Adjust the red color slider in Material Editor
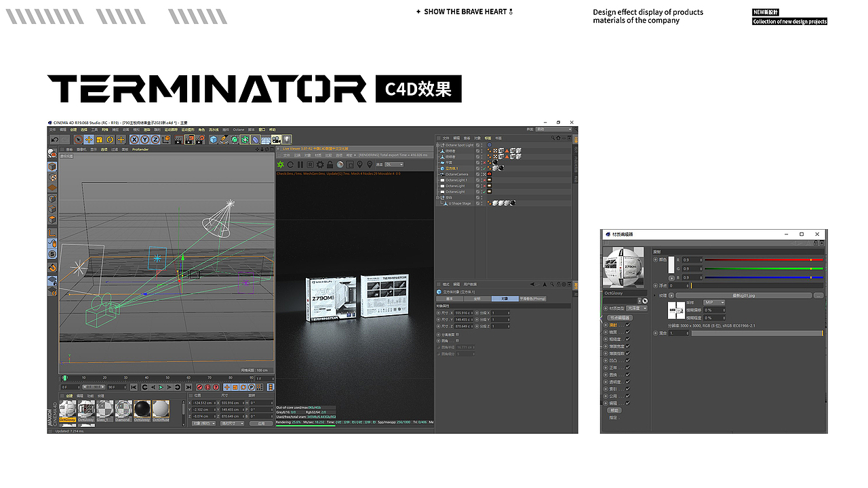This screenshot has height=488, width=868. tap(764, 260)
